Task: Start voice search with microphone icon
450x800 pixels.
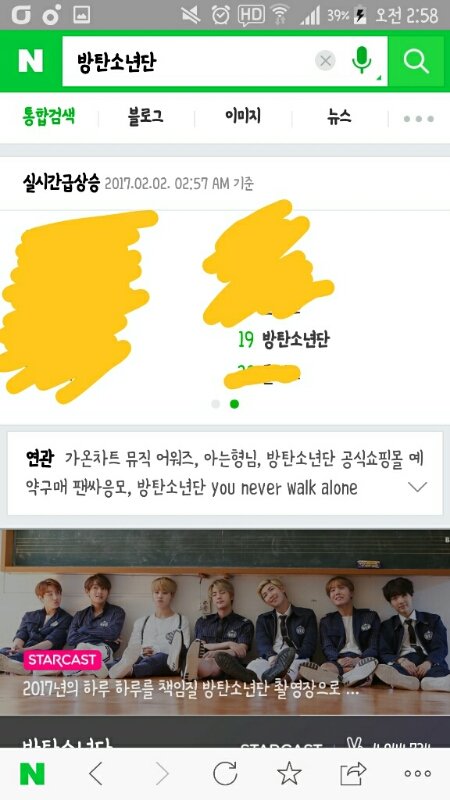Action: click(362, 60)
